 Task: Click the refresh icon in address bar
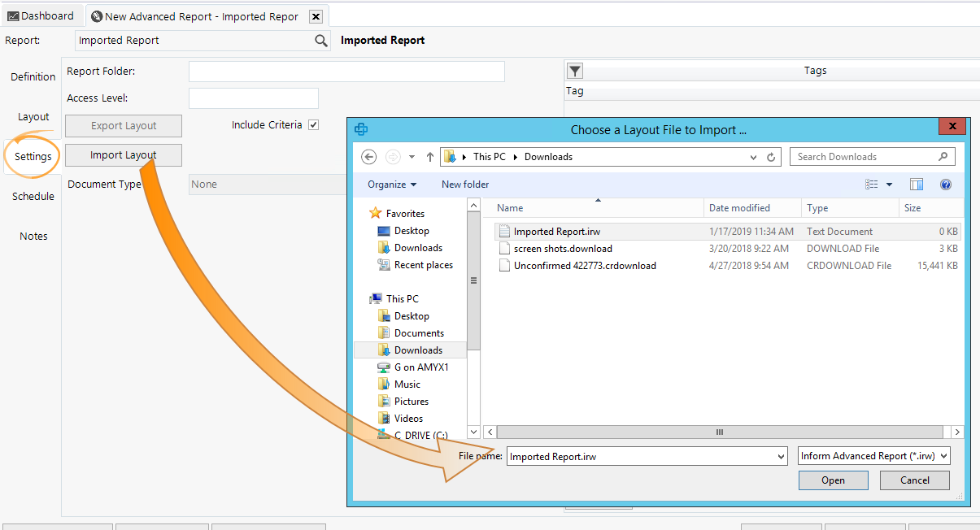click(x=771, y=156)
